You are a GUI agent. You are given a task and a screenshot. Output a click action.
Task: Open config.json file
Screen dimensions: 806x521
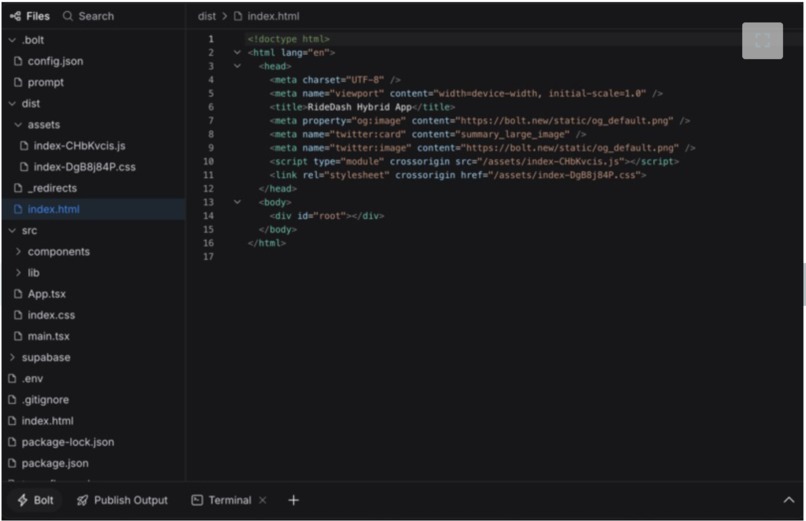pyautogui.click(x=55, y=61)
